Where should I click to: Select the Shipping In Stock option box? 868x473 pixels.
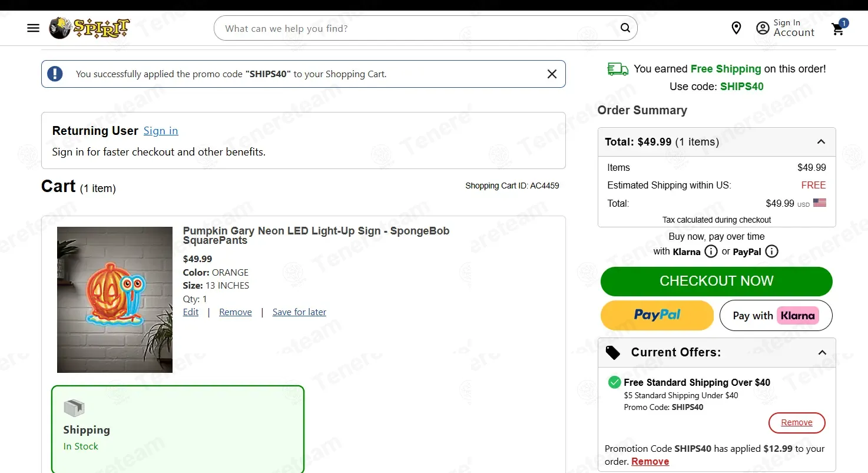tap(178, 429)
